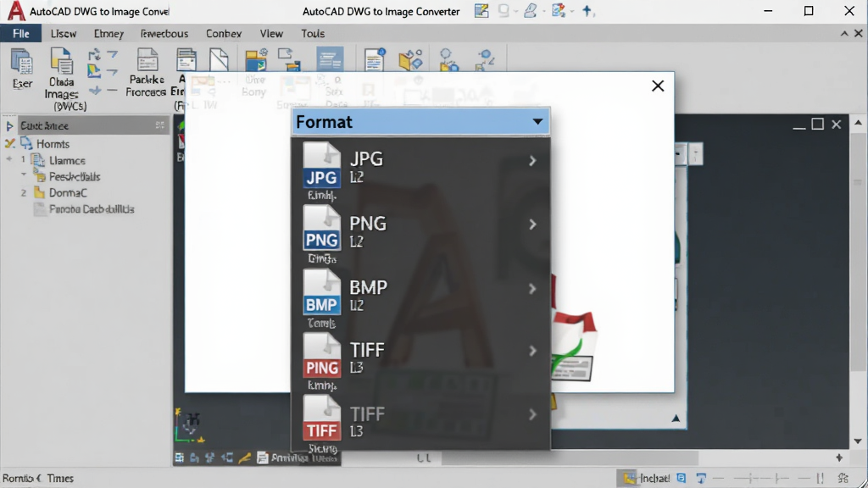Click the horizontal scrollbar below drawing area
This screenshot has width=868, height=488.
(x=570, y=458)
